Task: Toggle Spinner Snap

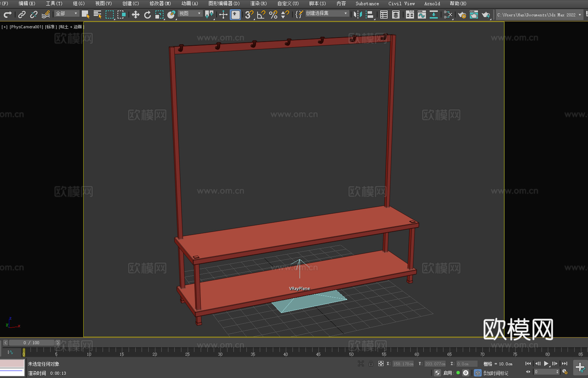Action: 285,14
